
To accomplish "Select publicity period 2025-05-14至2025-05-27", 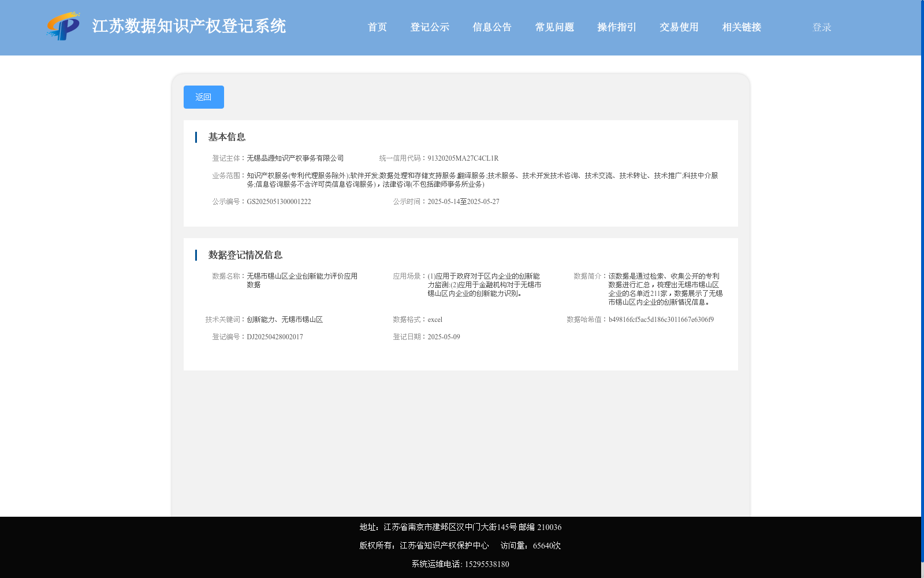I will pos(463,202).
